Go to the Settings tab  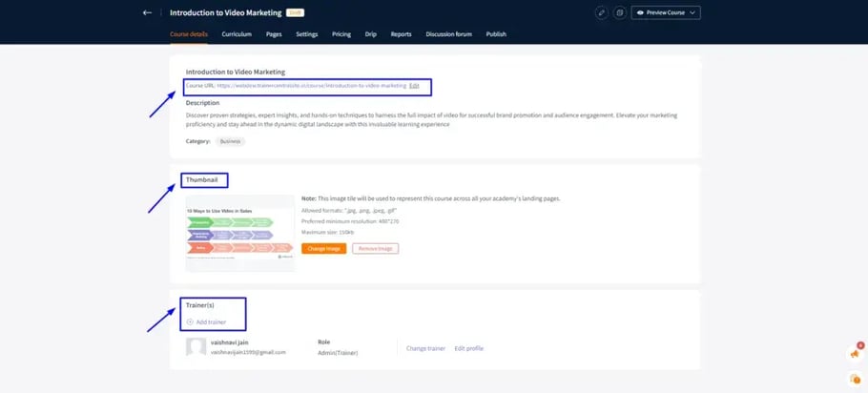coord(307,34)
